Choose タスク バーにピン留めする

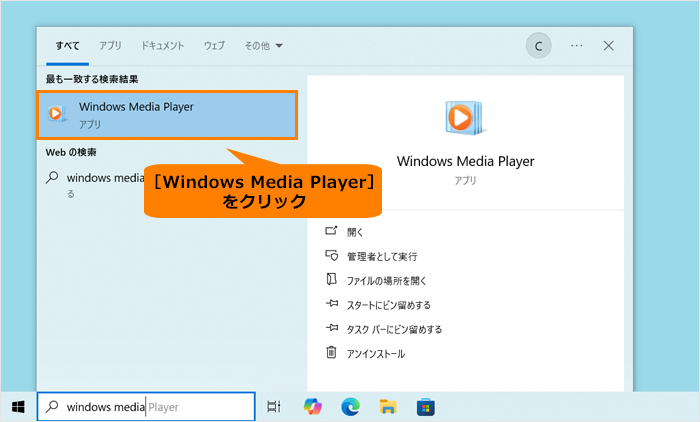(395, 330)
